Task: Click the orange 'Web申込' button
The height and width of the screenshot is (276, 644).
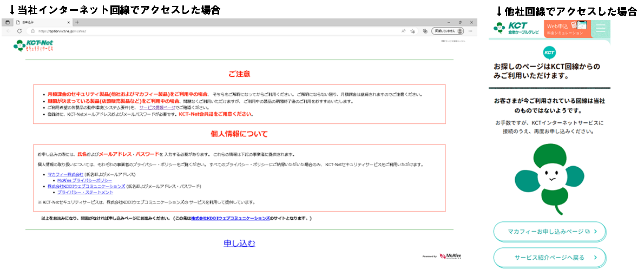Action: tap(568, 29)
